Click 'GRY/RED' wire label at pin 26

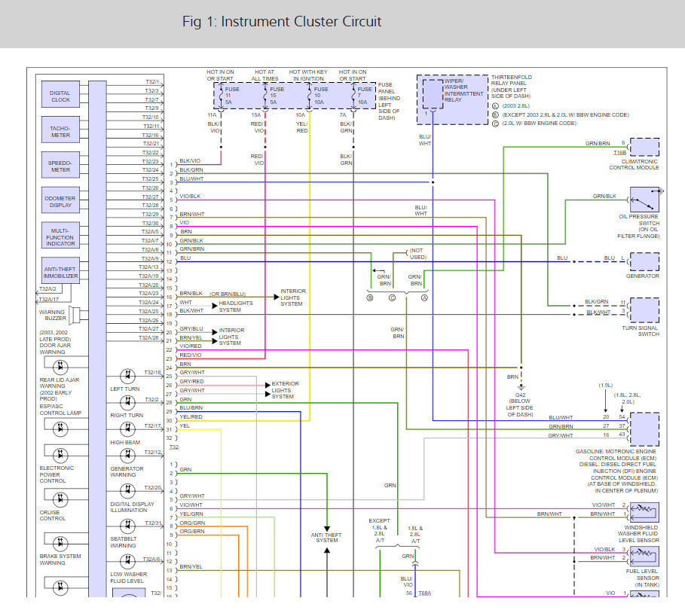[x=191, y=382]
